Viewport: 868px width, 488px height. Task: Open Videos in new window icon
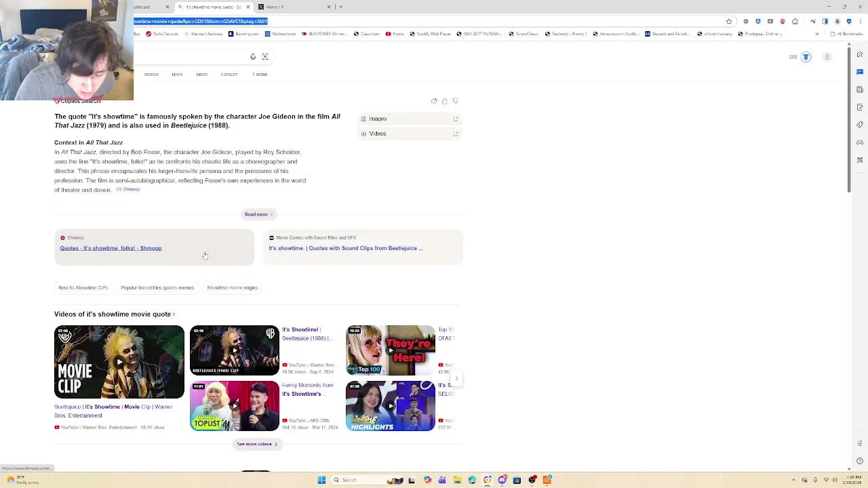456,134
